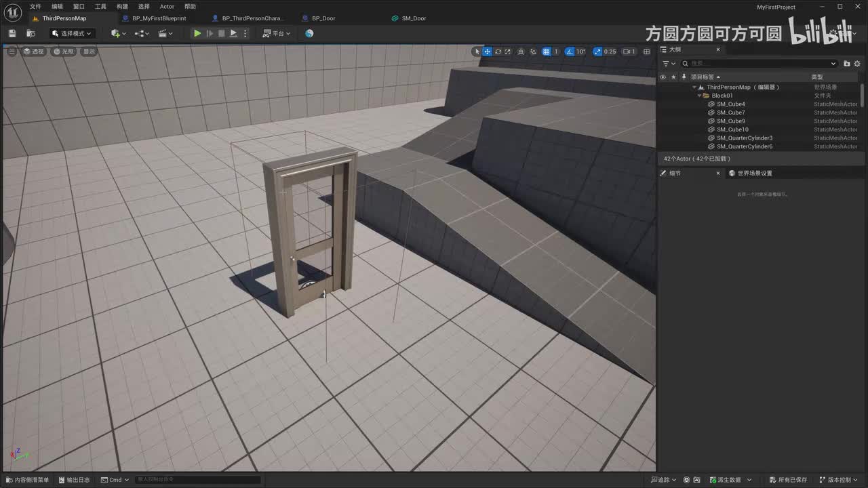Open the rotation snap value 10°
Viewport: 868px width, 488px height.
(580, 52)
